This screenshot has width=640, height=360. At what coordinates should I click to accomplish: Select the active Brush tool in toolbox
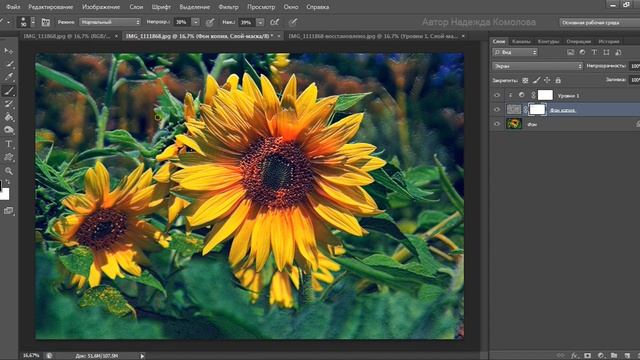9,91
